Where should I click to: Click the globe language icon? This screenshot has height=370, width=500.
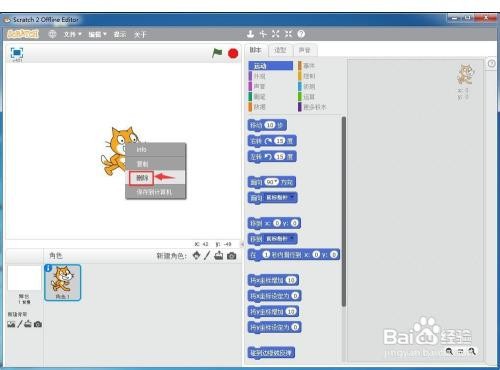(52, 34)
